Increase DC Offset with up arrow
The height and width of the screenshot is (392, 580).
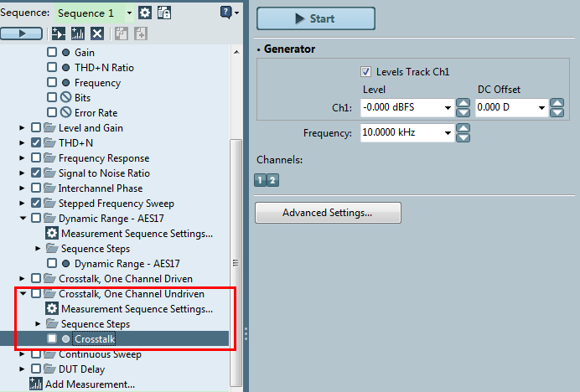[557, 103]
